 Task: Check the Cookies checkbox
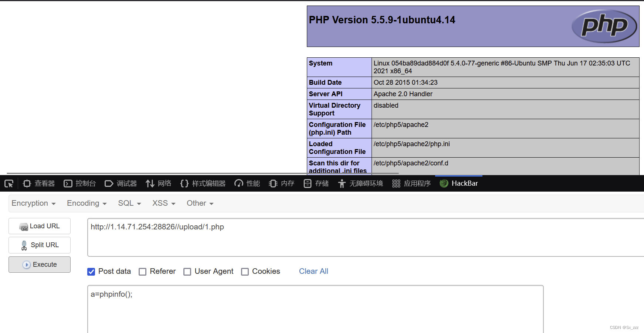coord(245,272)
